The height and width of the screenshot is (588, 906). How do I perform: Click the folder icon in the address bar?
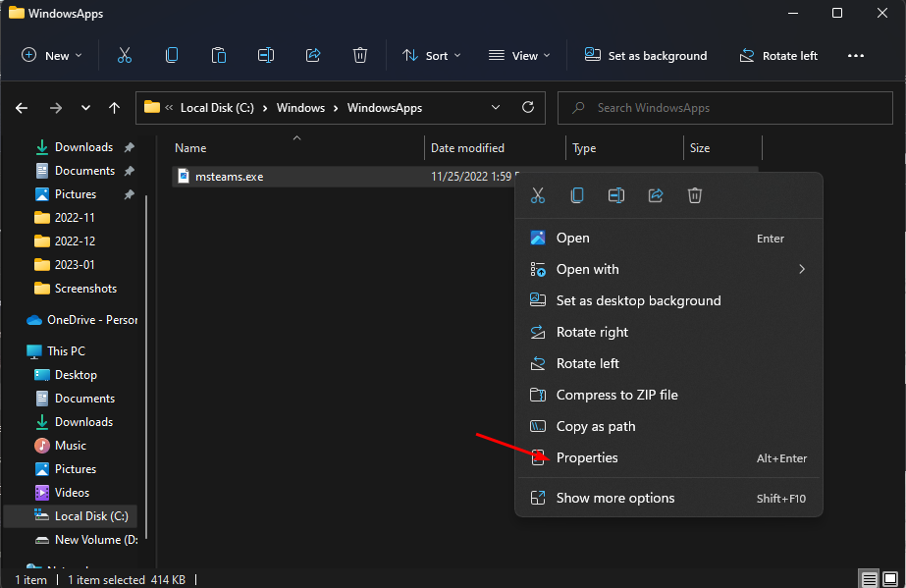pyautogui.click(x=152, y=107)
